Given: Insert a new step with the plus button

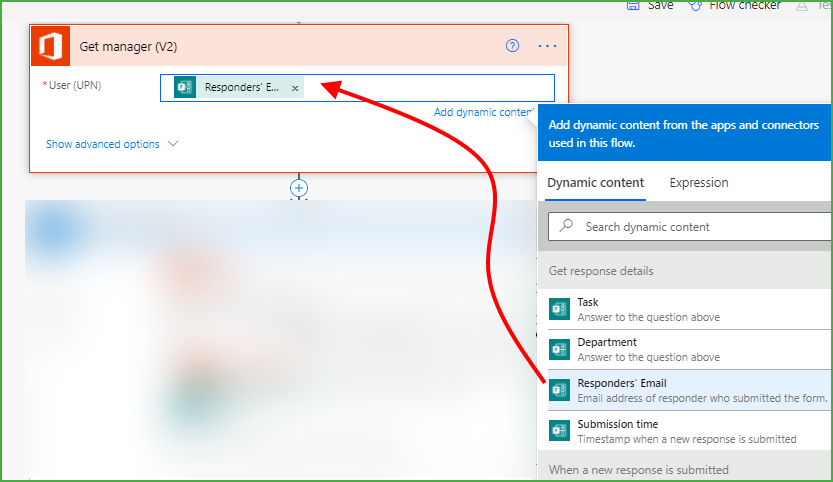Looking at the screenshot, I should (299, 188).
